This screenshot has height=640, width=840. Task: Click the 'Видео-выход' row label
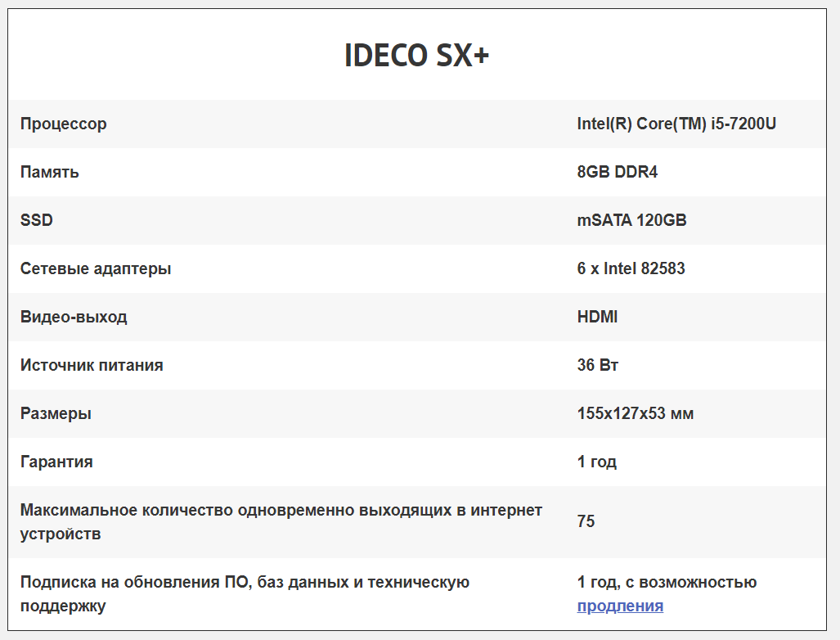click(x=74, y=318)
